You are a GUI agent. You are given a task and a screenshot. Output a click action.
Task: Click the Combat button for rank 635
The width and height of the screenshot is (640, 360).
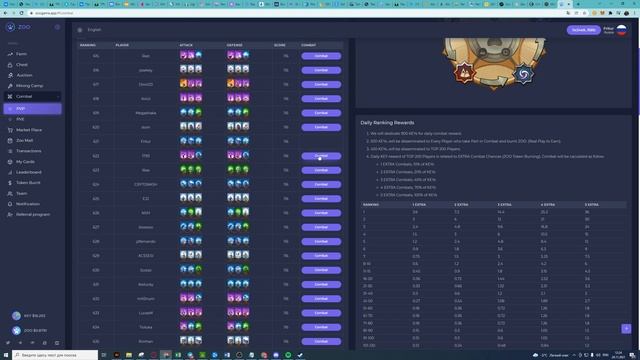coord(321,341)
